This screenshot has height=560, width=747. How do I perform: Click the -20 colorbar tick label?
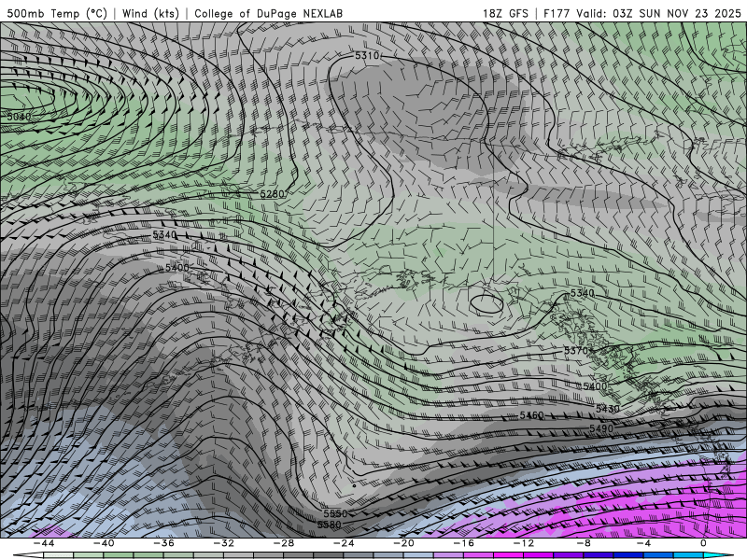403,543
